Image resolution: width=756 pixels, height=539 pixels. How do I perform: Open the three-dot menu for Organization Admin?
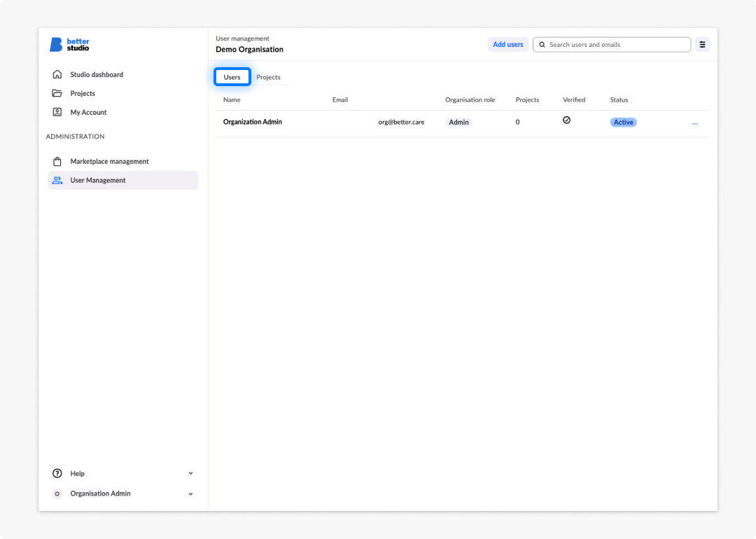point(695,123)
